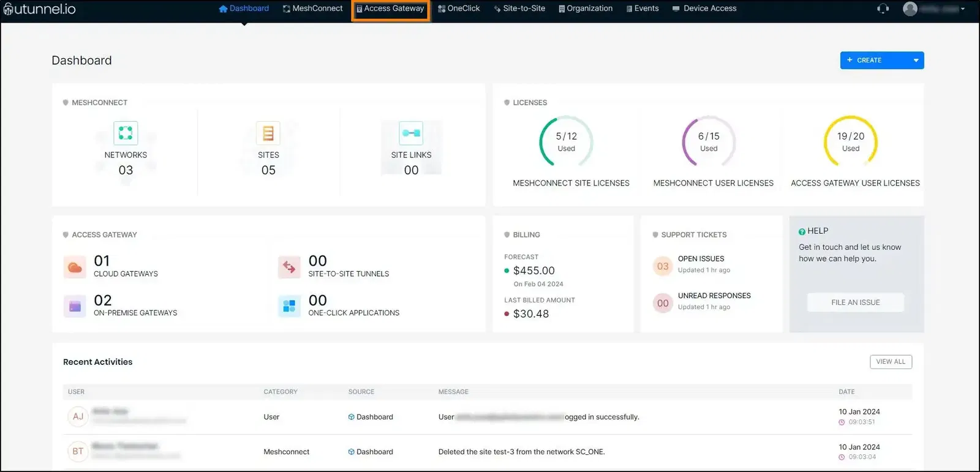Click Open Issues count badge 03

[x=663, y=266]
